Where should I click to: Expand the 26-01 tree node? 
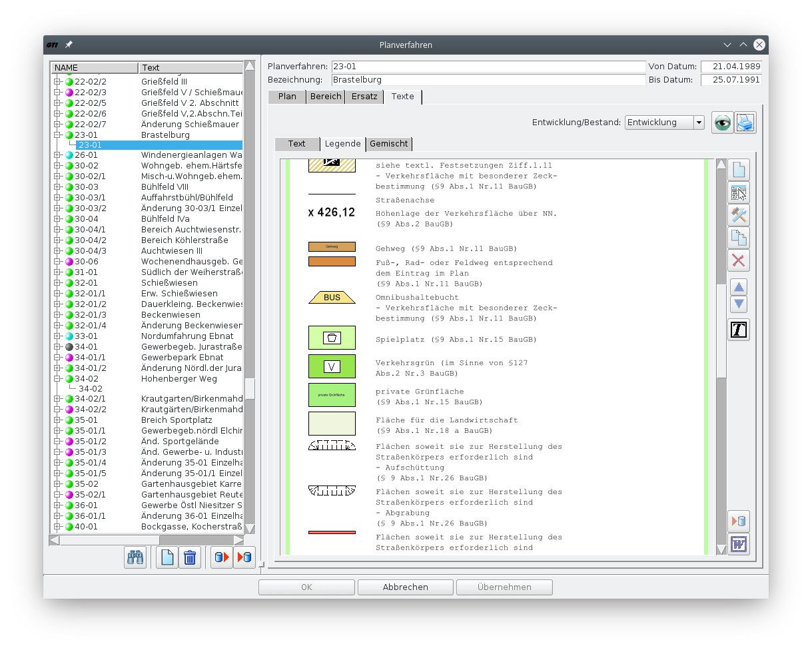[57, 155]
